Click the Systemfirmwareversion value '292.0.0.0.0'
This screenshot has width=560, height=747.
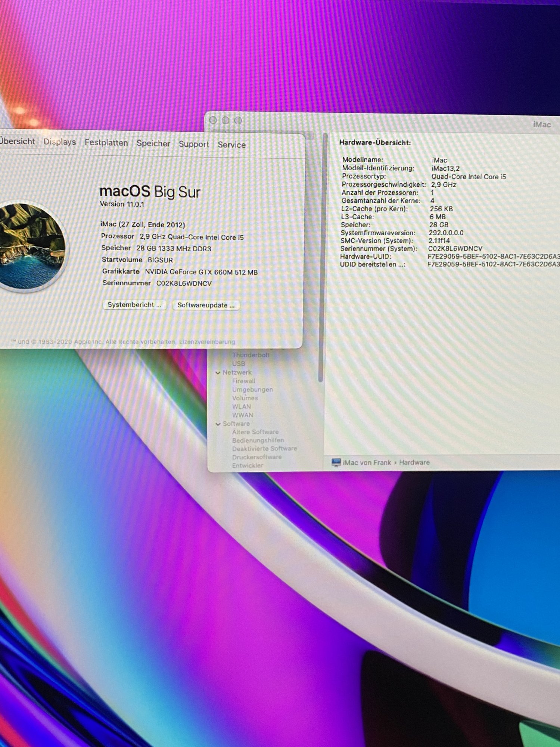(446, 233)
